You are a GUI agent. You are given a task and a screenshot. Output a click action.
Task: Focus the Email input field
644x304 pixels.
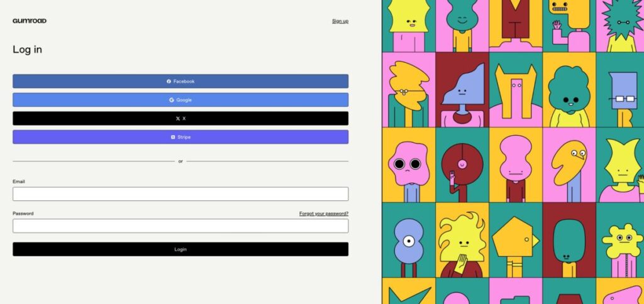(x=180, y=194)
